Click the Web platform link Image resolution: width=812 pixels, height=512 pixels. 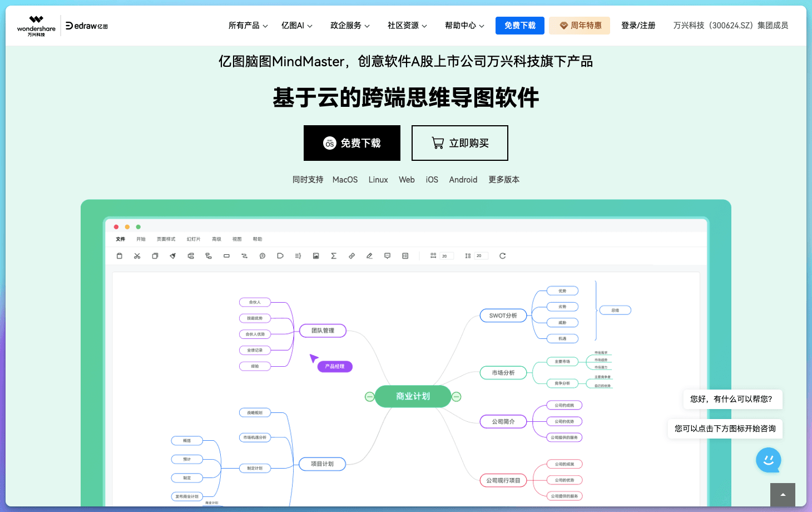pos(407,180)
